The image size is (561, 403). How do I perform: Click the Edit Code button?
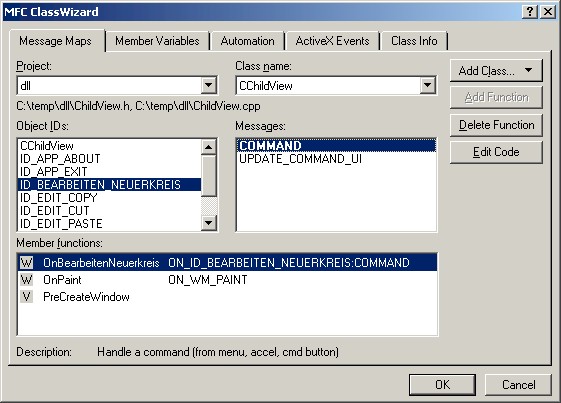coord(496,152)
